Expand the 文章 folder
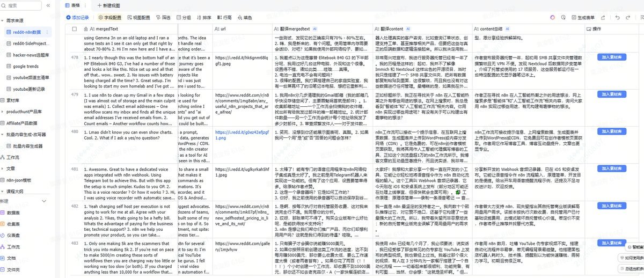The image size is (644, 278). [3, 168]
